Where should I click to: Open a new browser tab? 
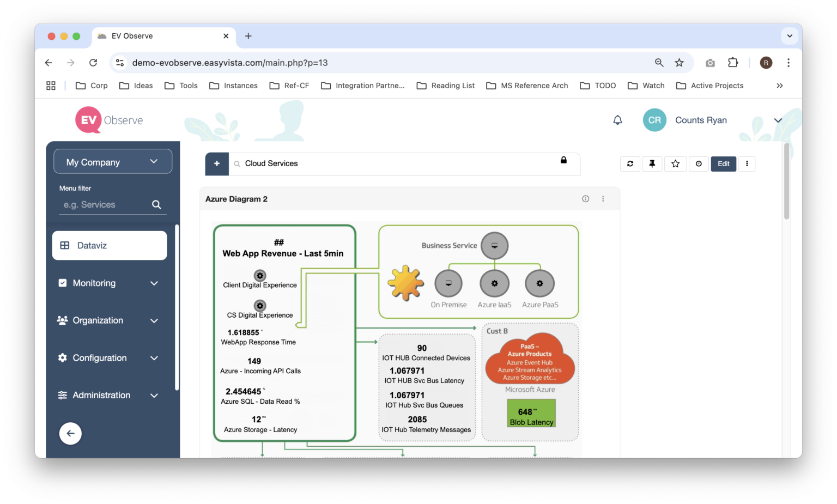click(x=248, y=36)
